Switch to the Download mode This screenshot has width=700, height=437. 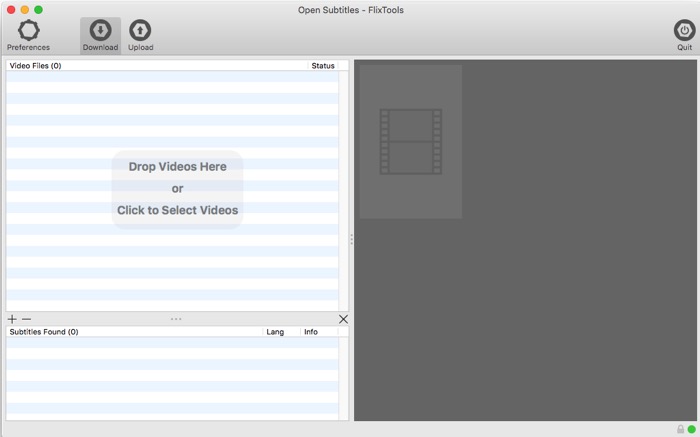point(100,31)
